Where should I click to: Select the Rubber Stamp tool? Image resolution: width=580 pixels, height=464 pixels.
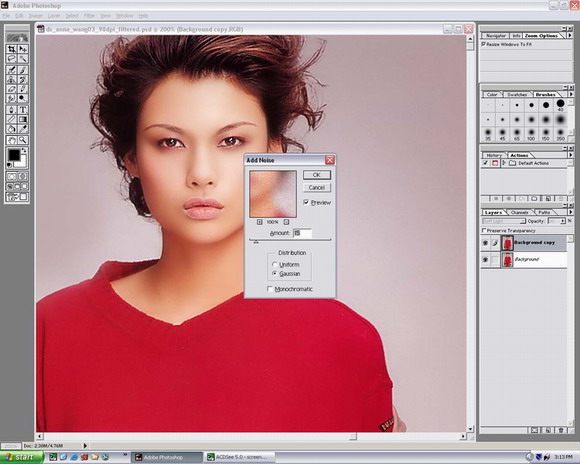(12, 80)
